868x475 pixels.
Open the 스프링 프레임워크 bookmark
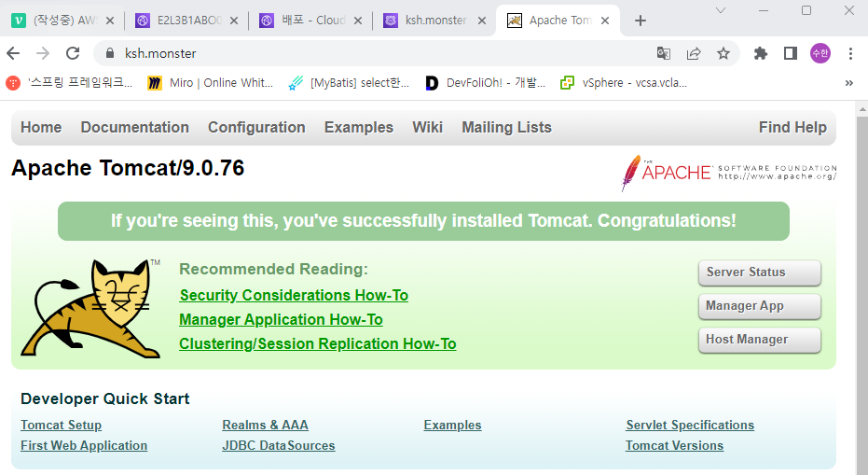pos(69,83)
